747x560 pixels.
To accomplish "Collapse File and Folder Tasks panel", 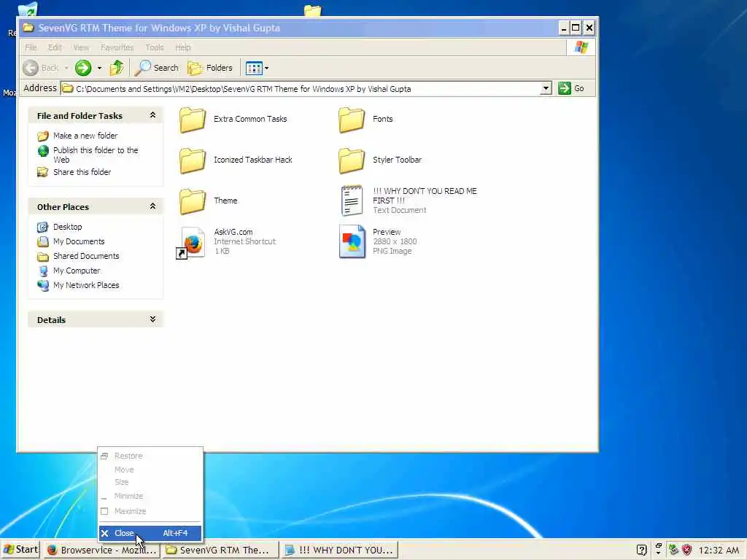I will (x=152, y=115).
